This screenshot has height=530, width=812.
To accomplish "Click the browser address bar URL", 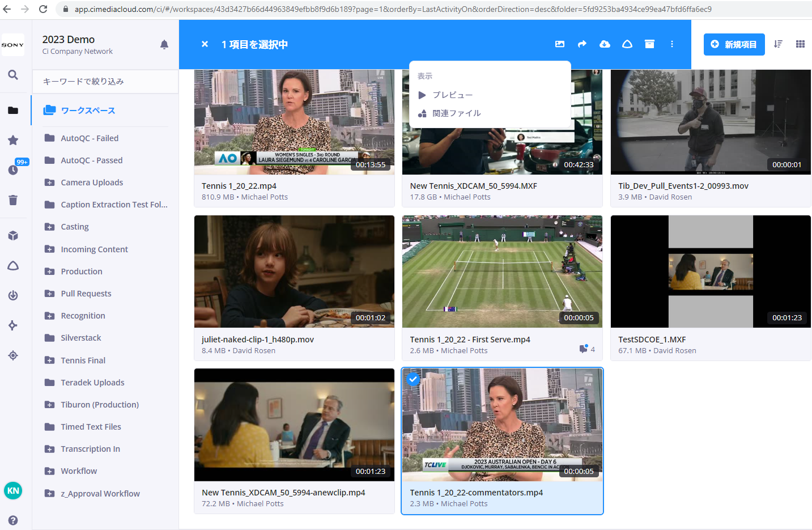I will [393, 9].
